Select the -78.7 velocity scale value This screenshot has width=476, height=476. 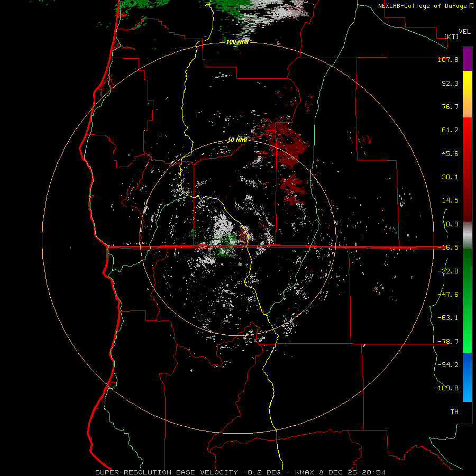pyautogui.click(x=448, y=342)
